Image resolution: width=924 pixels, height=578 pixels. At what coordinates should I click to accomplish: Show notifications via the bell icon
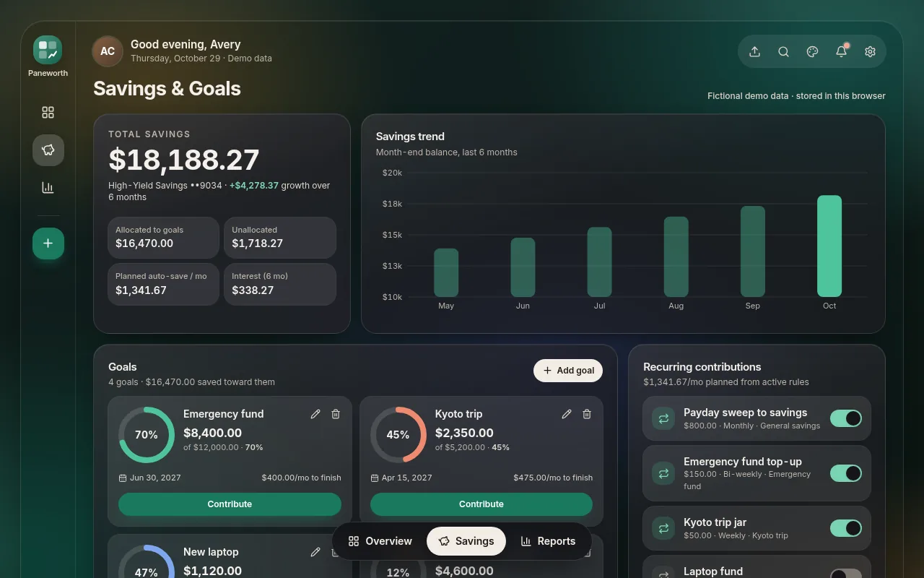pos(841,51)
